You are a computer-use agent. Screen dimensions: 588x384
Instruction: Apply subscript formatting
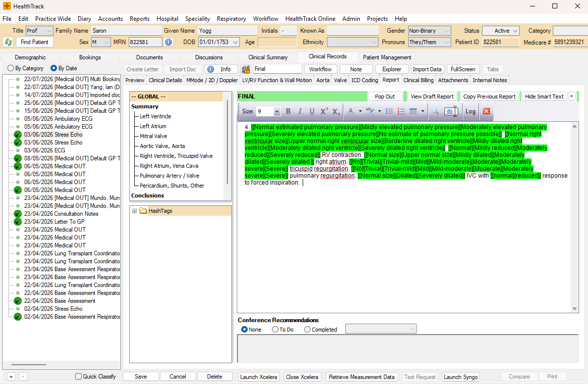pos(336,111)
